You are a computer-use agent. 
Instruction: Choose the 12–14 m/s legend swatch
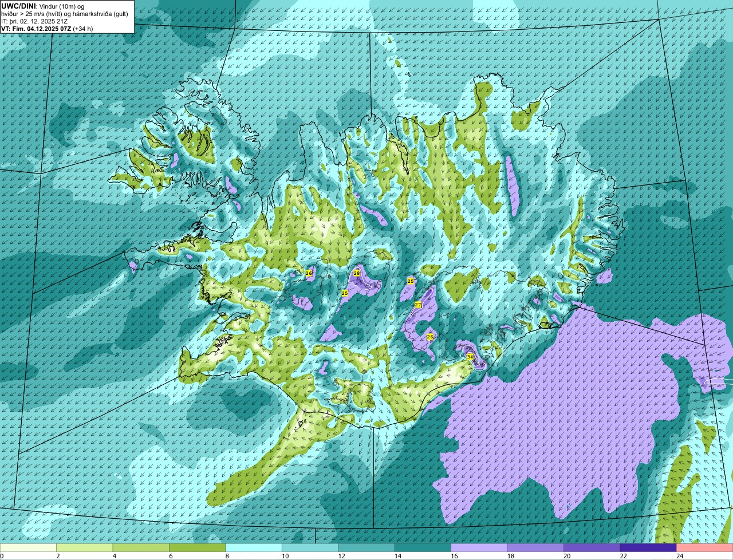pyautogui.click(x=366, y=547)
